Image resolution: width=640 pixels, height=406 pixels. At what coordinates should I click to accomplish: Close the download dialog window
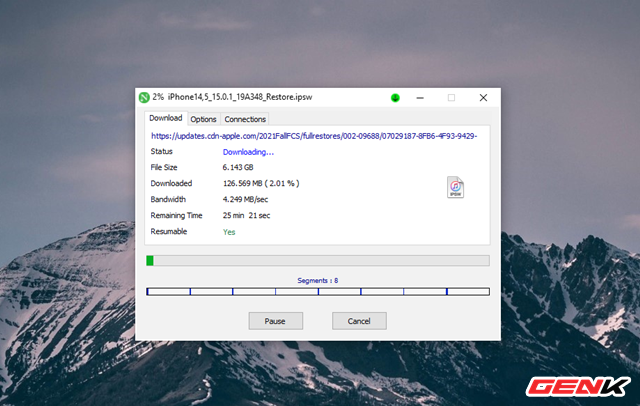coord(483,98)
